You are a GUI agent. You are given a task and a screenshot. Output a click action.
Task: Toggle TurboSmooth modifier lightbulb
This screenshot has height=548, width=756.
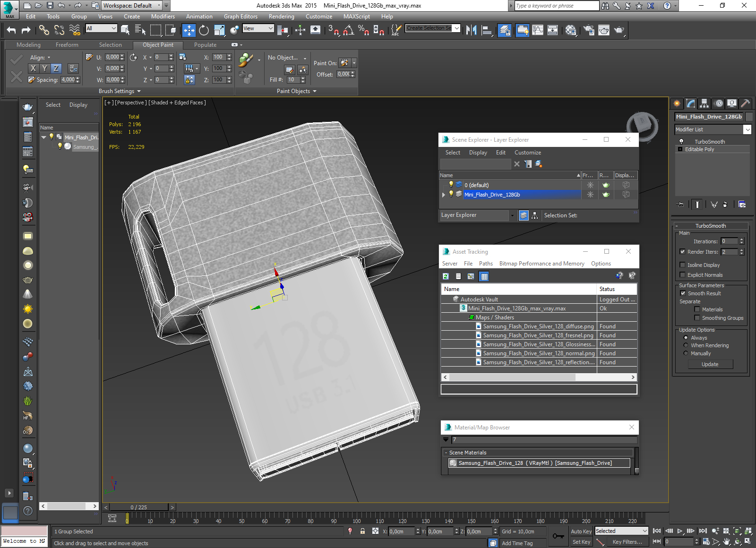681,141
